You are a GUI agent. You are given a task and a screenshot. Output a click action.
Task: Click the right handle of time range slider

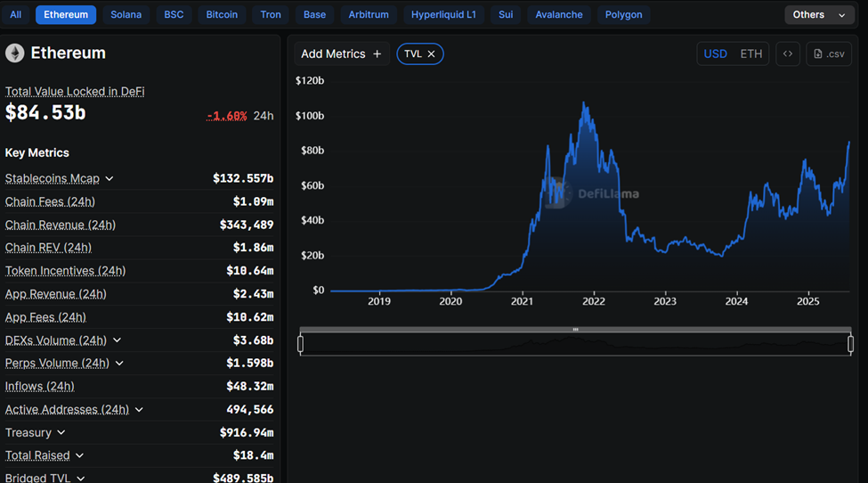[851, 344]
